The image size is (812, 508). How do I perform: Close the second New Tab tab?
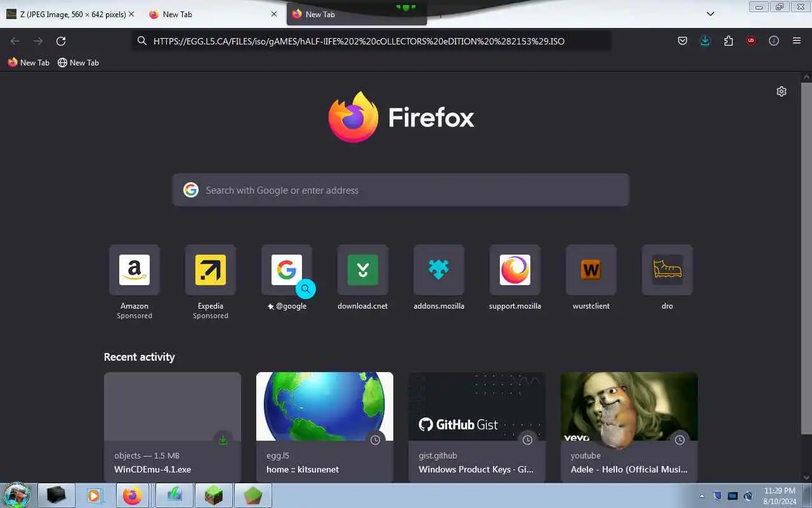(x=274, y=14)
